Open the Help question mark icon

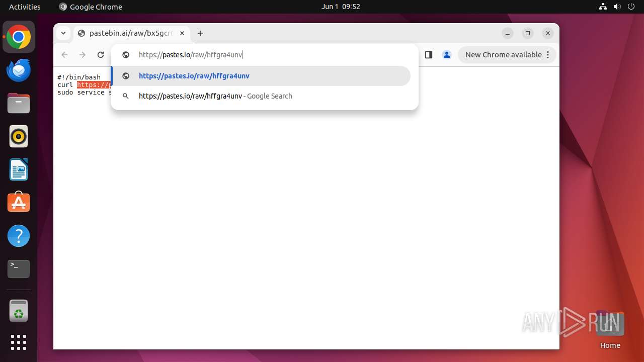[x=19, y=236]
